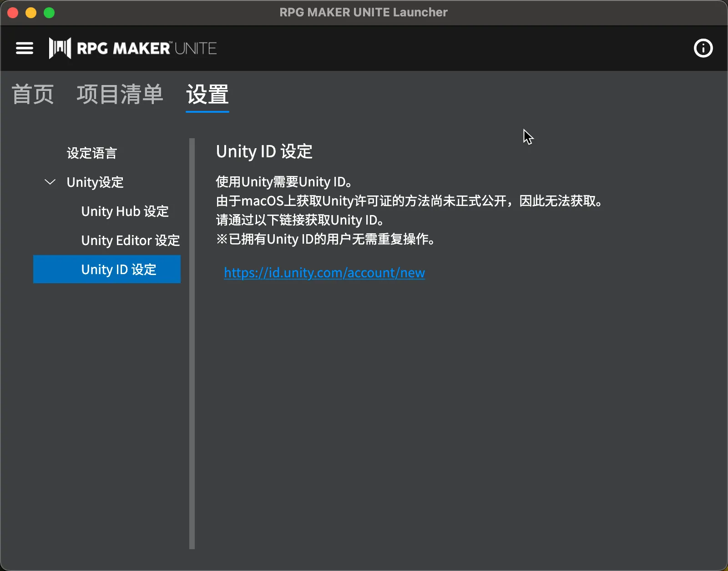Image resolution: width=728 pixels, height=571 pixels.
Task: Click the text 请通过以下链接获取Unity ID。
Action: click(300, 220)
